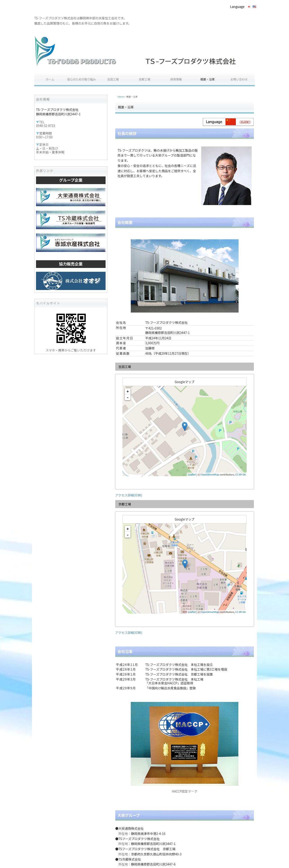This screenshot has width=289, height=868.
Task: Click the 会社沿革 section heading
Action: click(x=184, y=652)
